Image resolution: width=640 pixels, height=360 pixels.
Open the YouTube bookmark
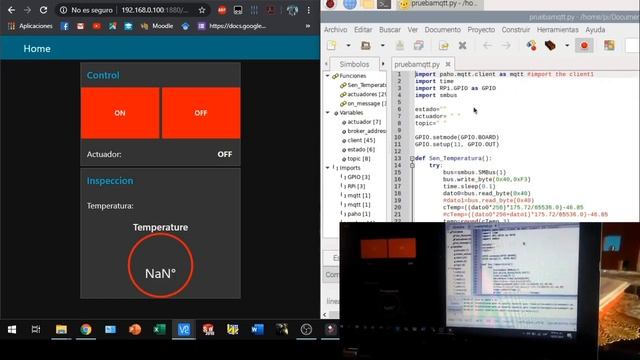97,26
